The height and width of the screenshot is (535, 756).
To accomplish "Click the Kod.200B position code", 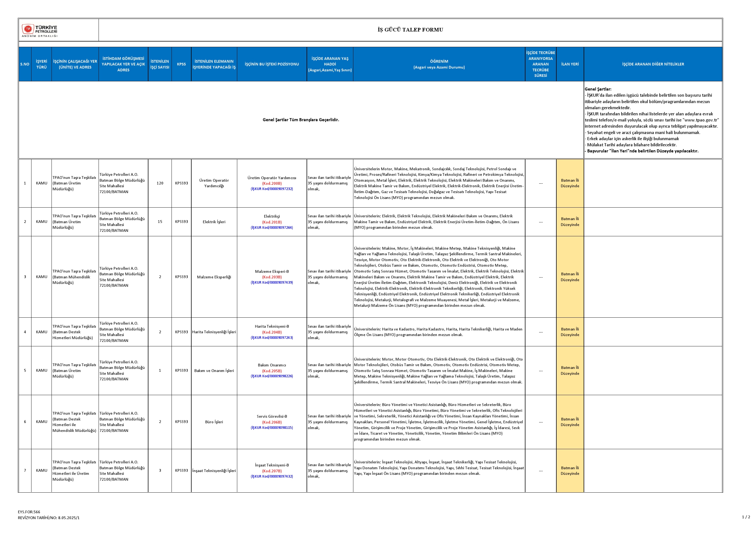I will click(272, 184).
